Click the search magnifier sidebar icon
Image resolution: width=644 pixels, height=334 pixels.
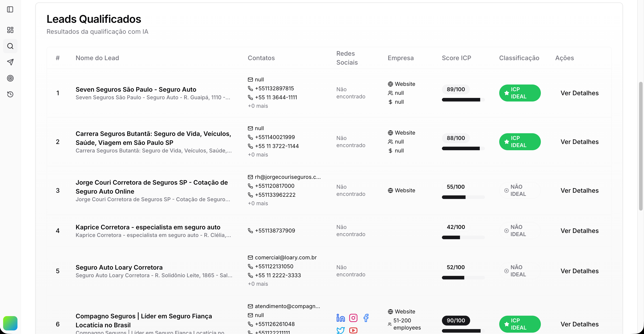click(x=10, y=46)
